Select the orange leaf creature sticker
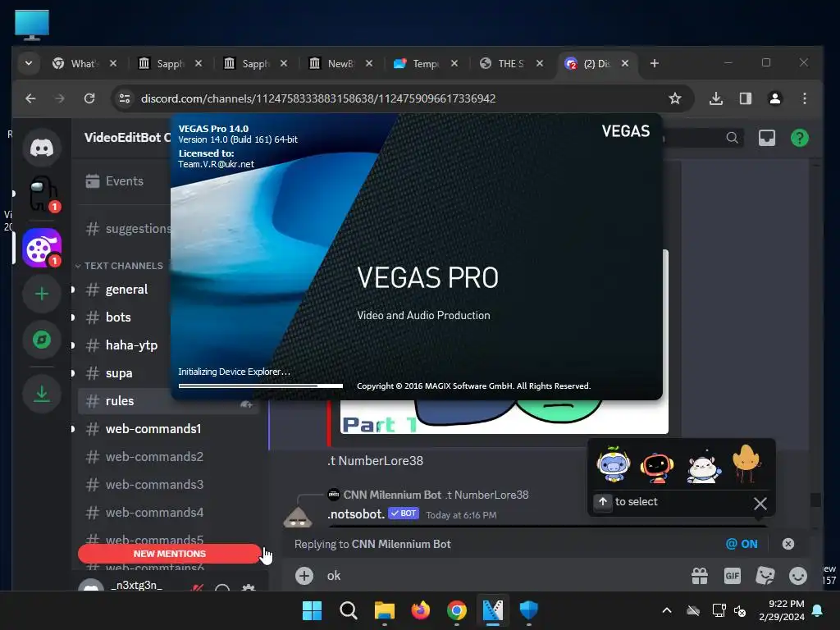This screenshot has width=840, height=630. (x=746, y=464)
